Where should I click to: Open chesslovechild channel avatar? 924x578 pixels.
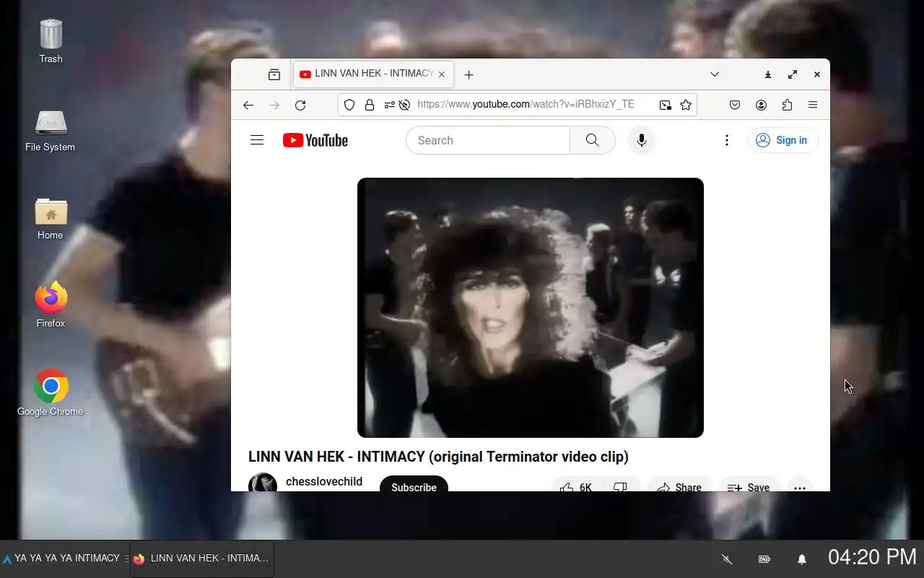[x=263, y=483]
